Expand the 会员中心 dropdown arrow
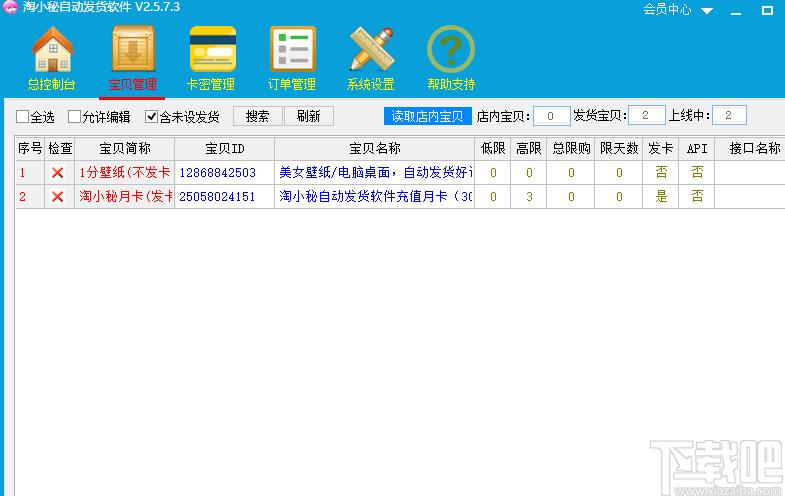Viewport: 785px width, 496px height. (x=707, y=11)
